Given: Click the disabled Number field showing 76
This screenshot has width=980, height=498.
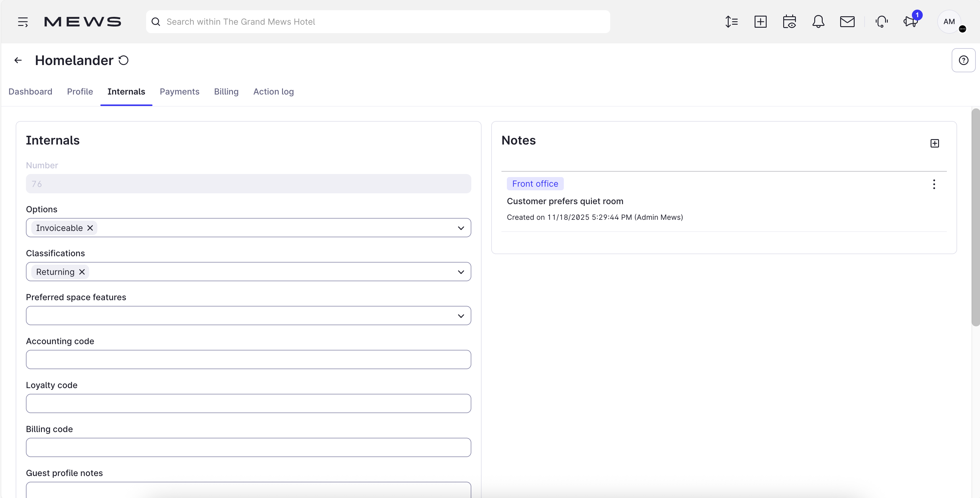Looking at the screenshot, I should point(248,184).
